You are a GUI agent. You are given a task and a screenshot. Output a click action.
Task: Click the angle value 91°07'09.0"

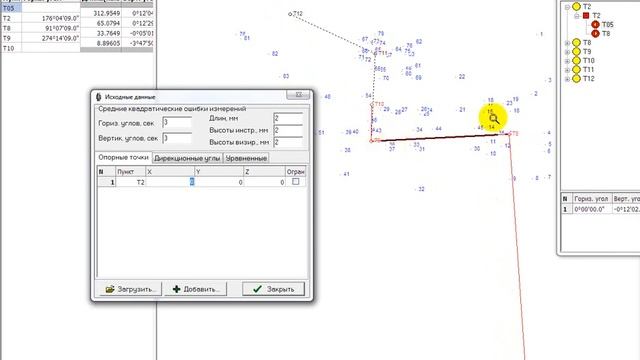(x=62, y=28)
